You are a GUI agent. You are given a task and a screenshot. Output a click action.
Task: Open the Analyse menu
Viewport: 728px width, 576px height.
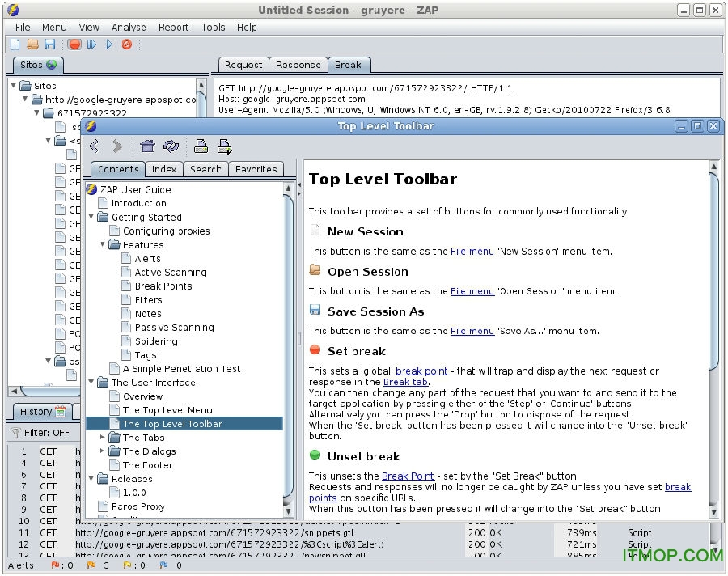coord(129,27)
